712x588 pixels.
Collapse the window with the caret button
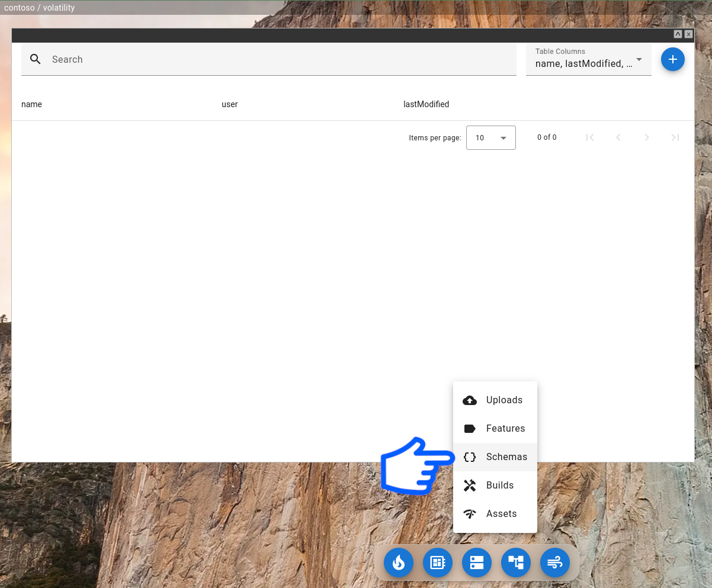coord(678,34)
